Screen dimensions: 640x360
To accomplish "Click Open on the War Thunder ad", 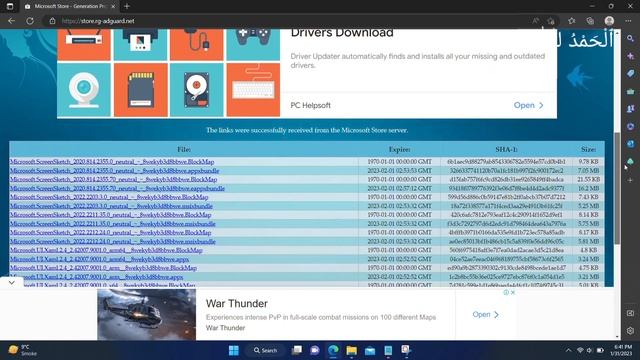I will pyautogui.click(x=485, y=314).
